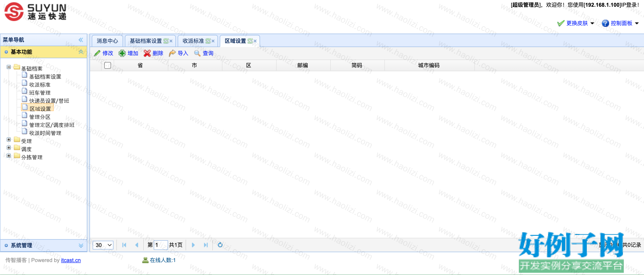Go to previous page in pager

coord(137,245)
